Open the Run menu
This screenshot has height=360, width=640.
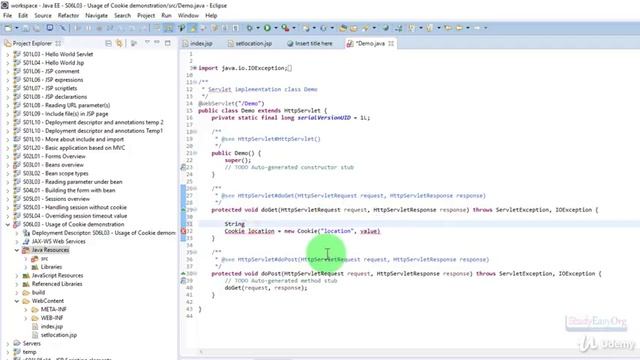tap(167, 16)
